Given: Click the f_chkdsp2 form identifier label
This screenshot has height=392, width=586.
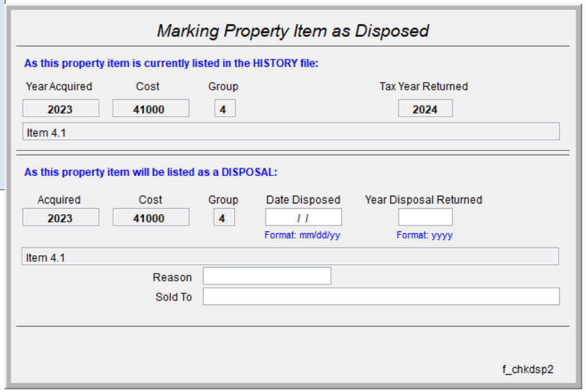Looking at the screenshot, I should pos(528,369).
